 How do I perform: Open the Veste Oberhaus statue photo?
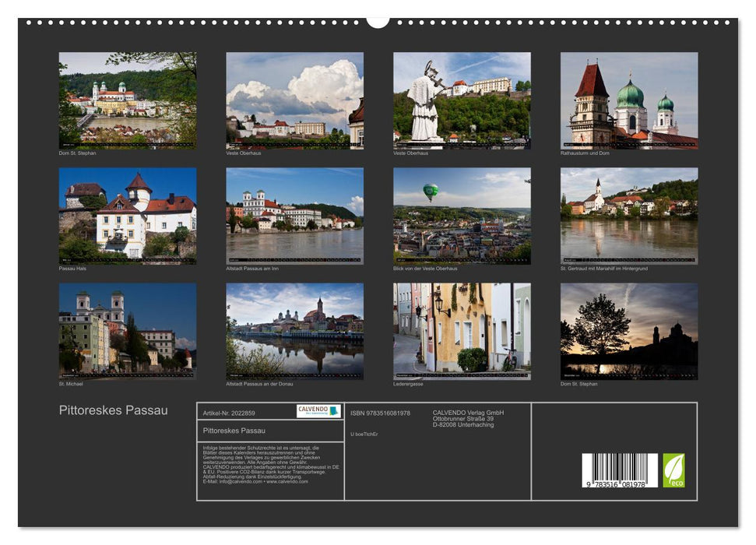(459, 101)
